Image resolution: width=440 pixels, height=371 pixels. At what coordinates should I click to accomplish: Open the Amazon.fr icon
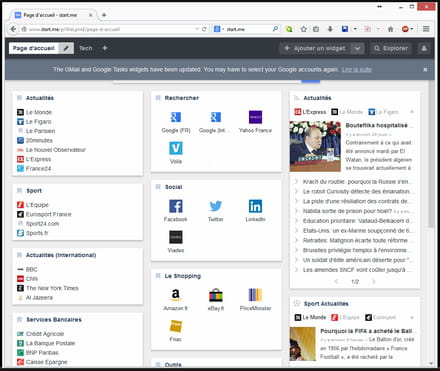(176, 295)
